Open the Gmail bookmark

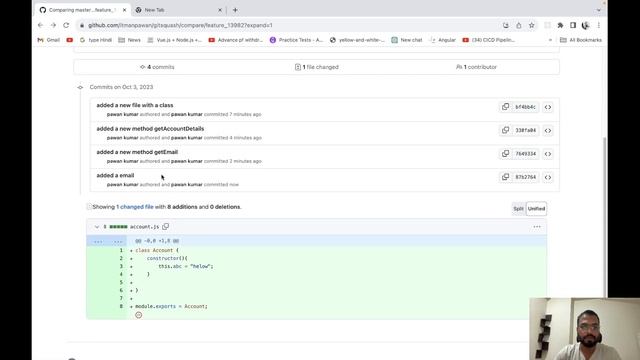(x=49, y=40)
